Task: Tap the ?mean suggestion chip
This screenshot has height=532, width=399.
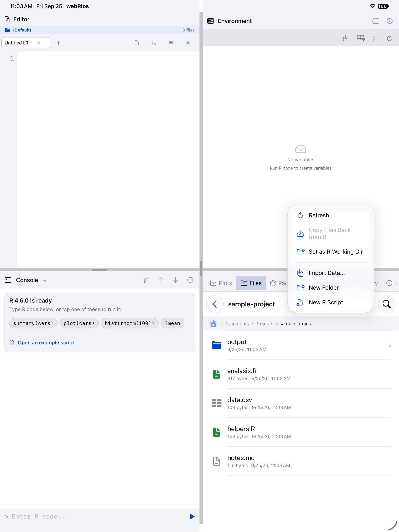Action: pos(172,323)
